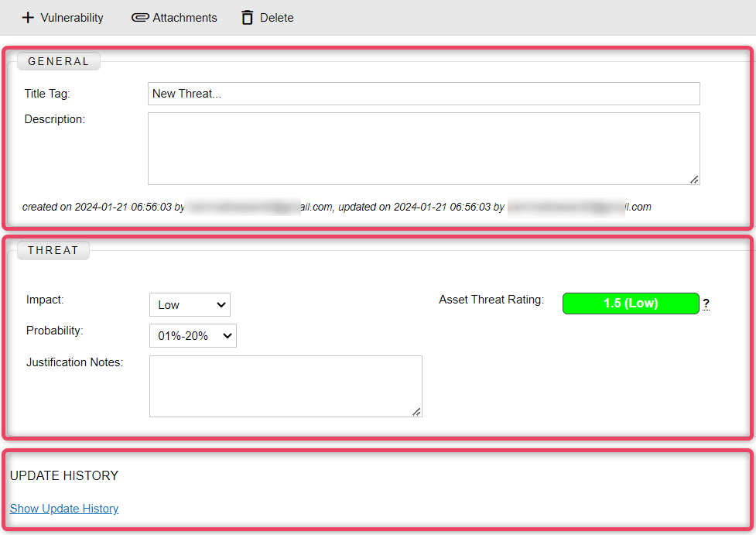Image resolution: width=756 pixels, height=535 pixels.
Task: Click the Justification Notes resize handle
Action: click(416, 411)
